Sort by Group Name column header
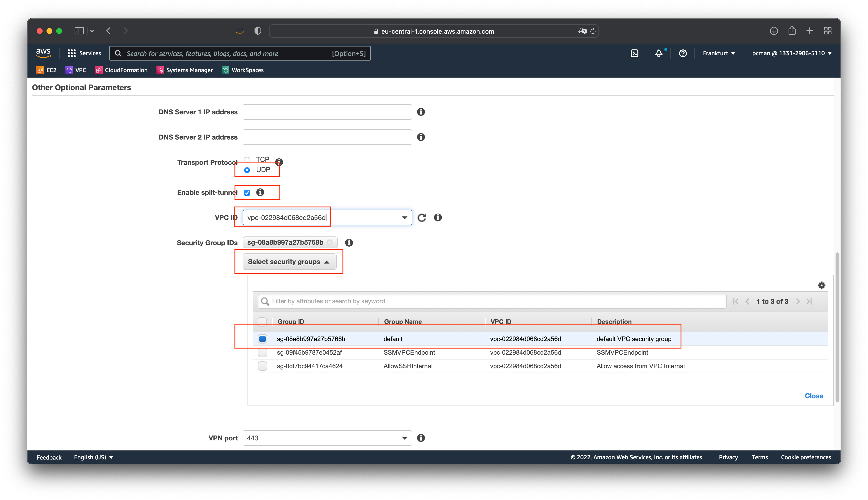 pyautogui.click(x=403, y=321)
